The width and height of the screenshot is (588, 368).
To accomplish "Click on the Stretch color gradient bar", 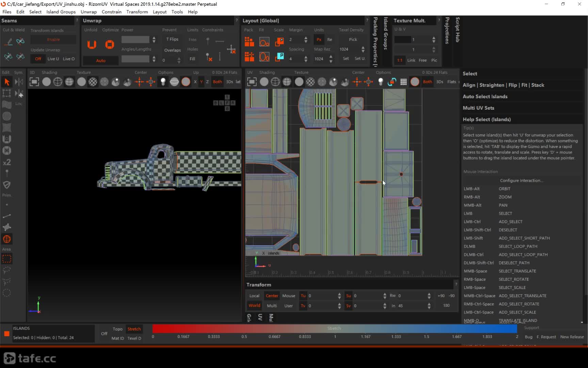I will click(x=334, y=328).
